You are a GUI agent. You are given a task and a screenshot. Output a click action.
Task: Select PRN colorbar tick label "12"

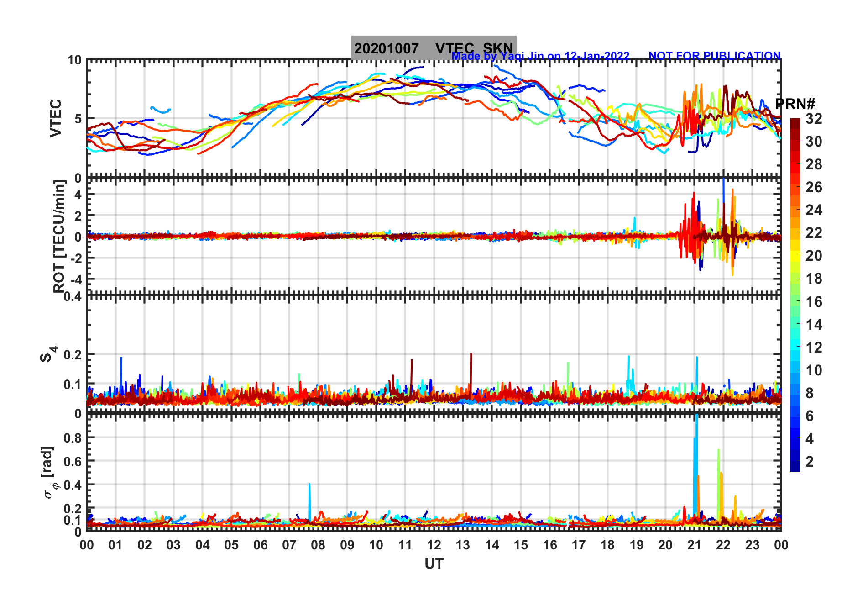[x=814, y=348]
